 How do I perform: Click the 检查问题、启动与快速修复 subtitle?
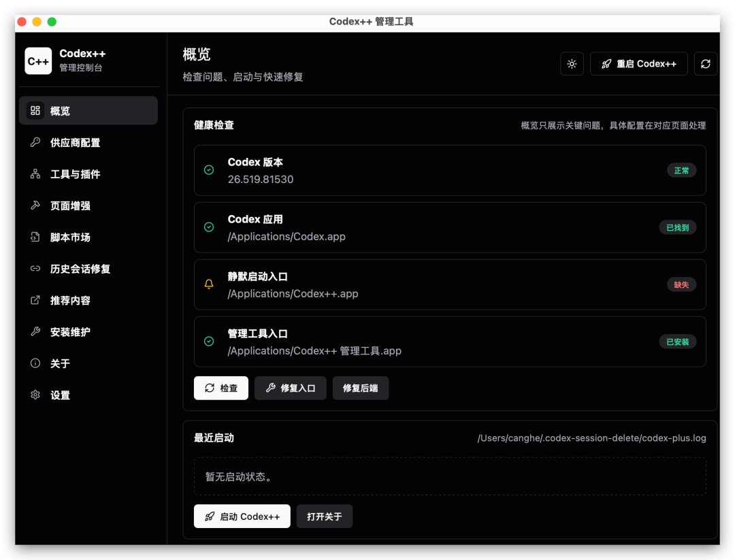click(x=243, y=77)
